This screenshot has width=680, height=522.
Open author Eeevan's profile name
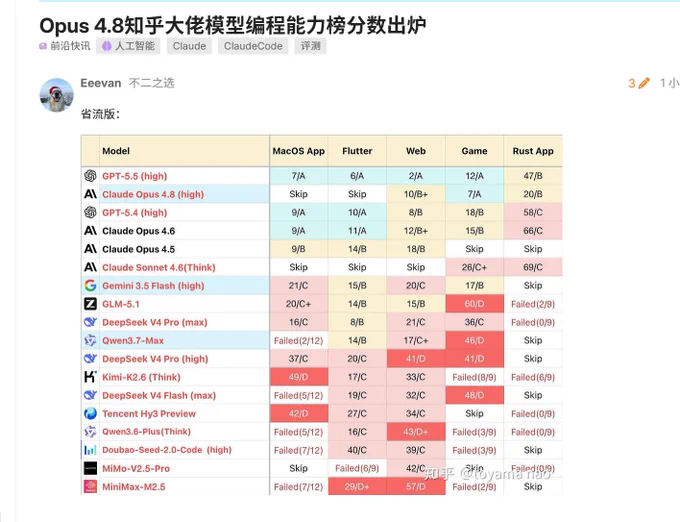101,83
